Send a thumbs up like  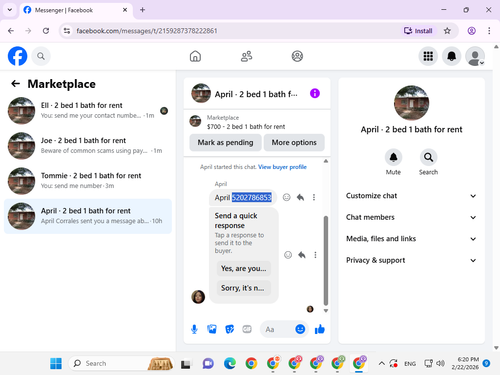[x=320, y=329]
